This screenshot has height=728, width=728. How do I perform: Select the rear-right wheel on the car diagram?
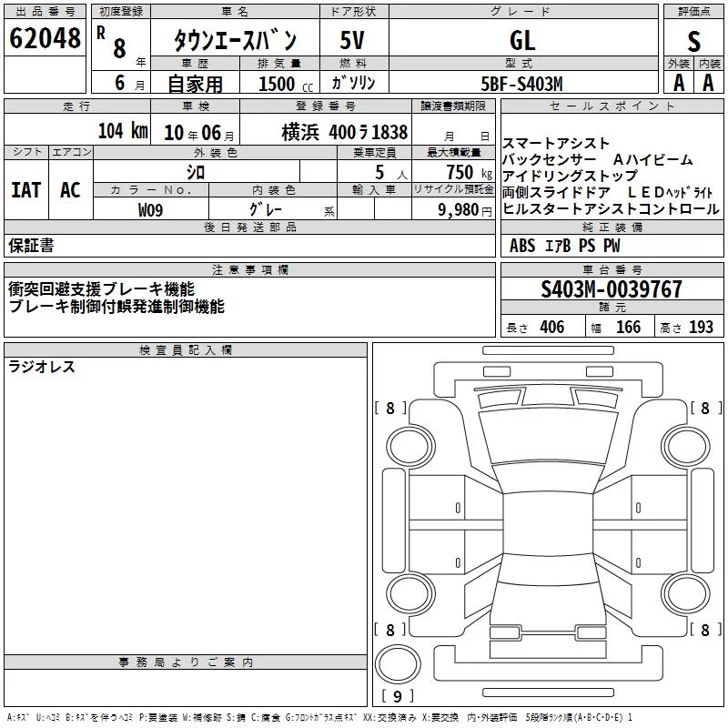coord(686,594)
